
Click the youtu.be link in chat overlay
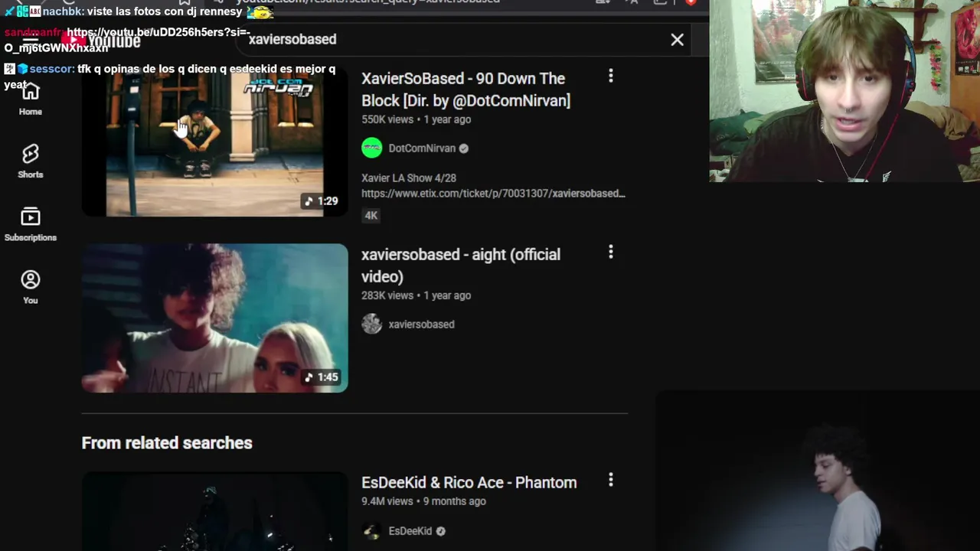click(x=126, y=40)
